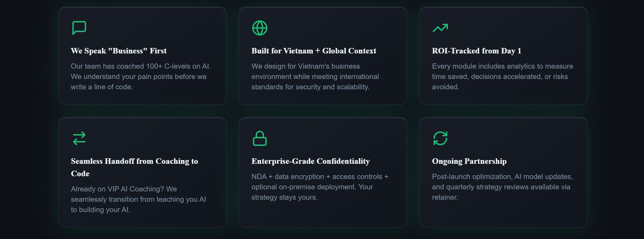Viewport: 644px width, 239px height.
Task: Click the text about Vietnam's business environment
Action: [x=315, y=77]
